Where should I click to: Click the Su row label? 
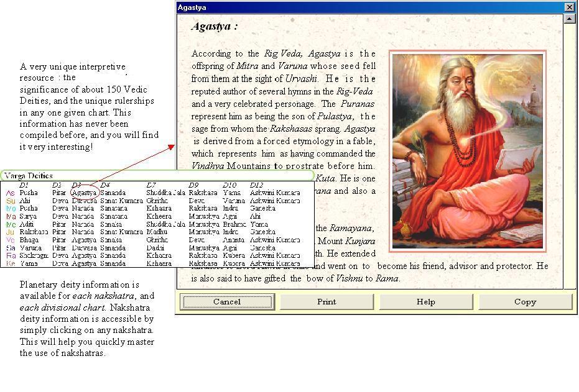coord(11,201)
